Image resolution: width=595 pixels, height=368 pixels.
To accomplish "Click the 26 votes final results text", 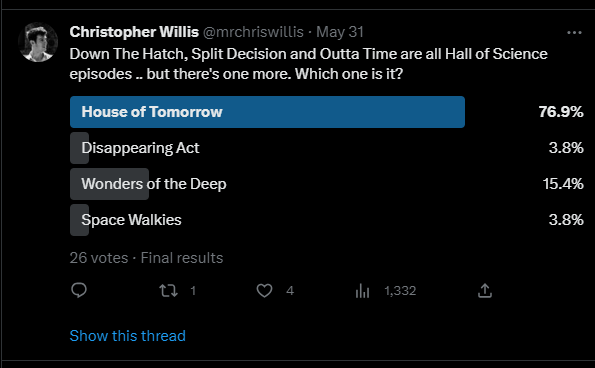I will point(146,258).
